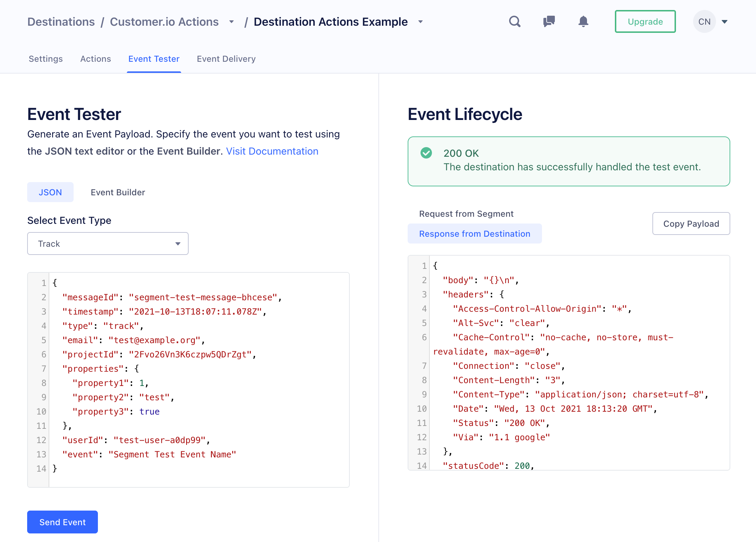Switch to the Event Delivery tab

[x=226, y=59]
